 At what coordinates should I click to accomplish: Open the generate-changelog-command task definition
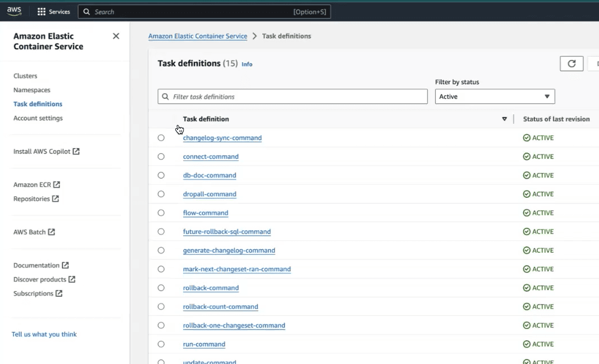(x=229, y=250)
